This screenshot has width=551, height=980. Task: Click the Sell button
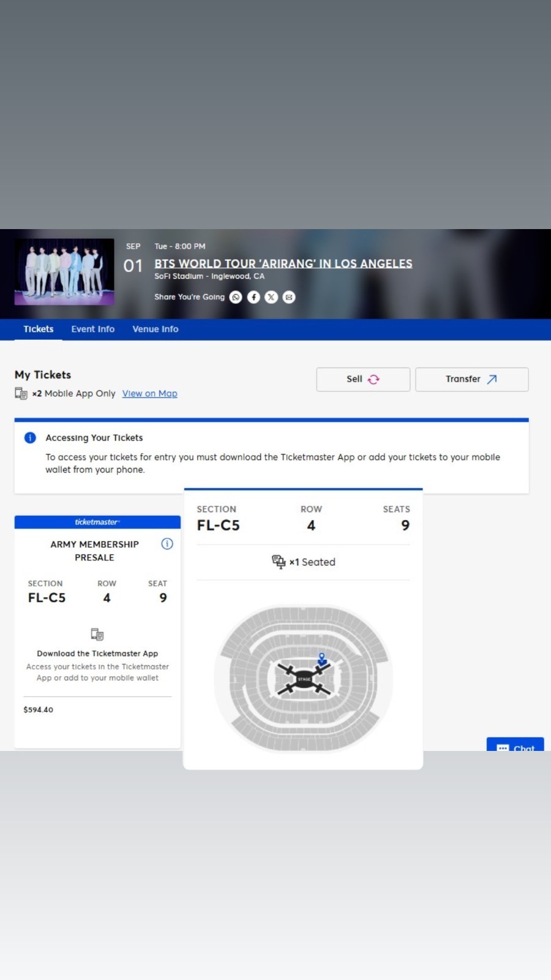pos(362,379)
